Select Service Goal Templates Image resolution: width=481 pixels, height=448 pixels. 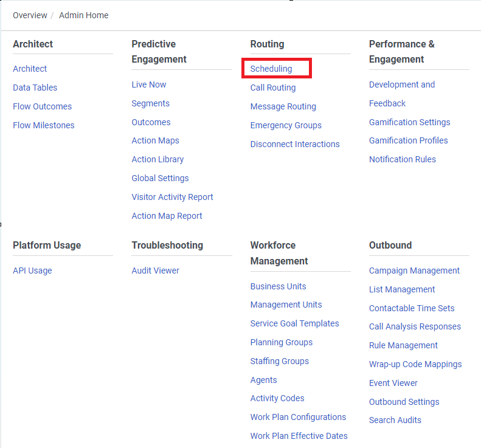294,323
